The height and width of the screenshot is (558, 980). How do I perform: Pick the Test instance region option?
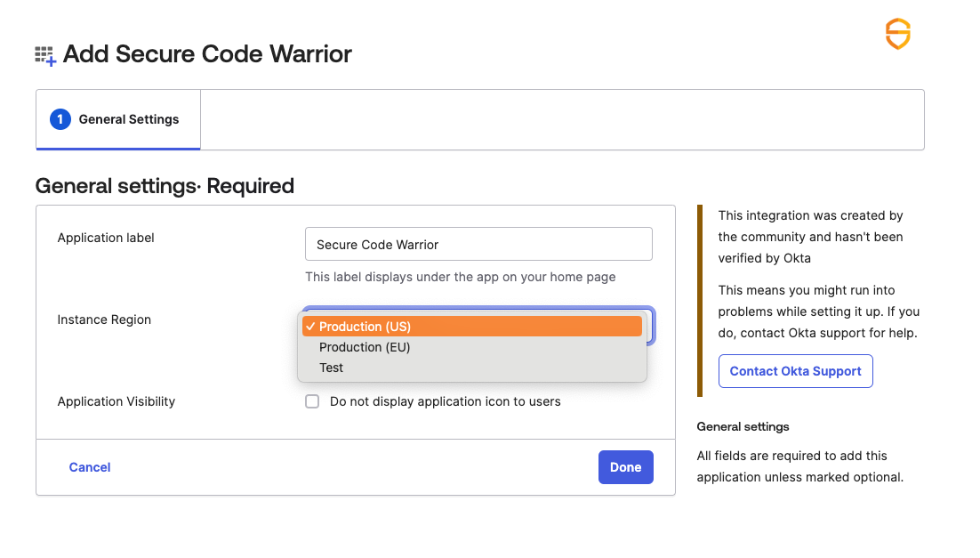tap(472, 368)
